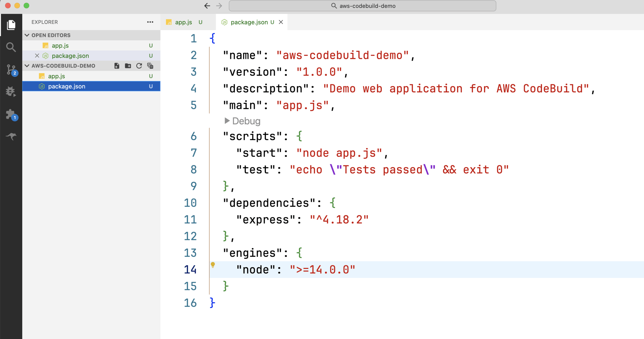Collapse all folders in explorer
Image resolution: width=644 pixels, height=339 pixels.
click(x=150, y=66)
